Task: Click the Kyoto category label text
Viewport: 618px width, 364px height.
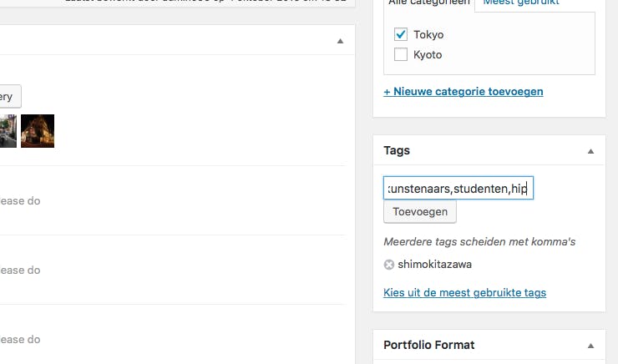Action: pos(428,55)
